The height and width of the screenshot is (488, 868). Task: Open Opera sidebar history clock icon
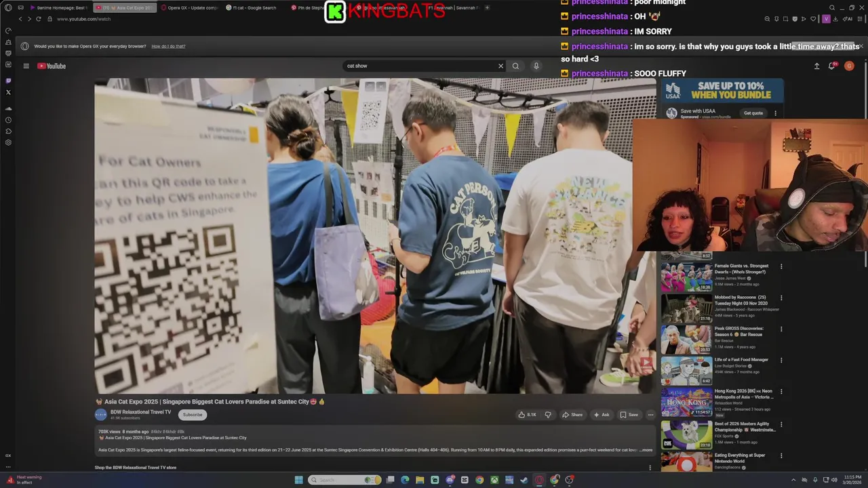point(8,120)
